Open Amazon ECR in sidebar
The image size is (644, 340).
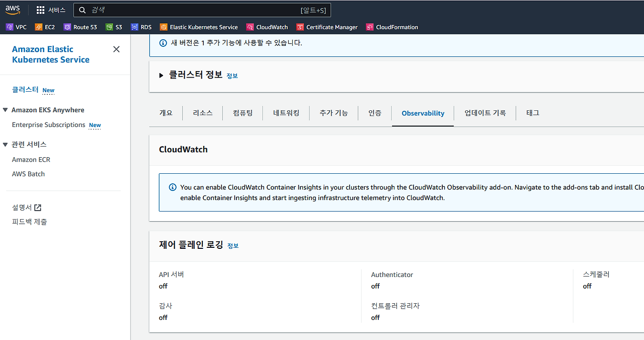point(31,160)
